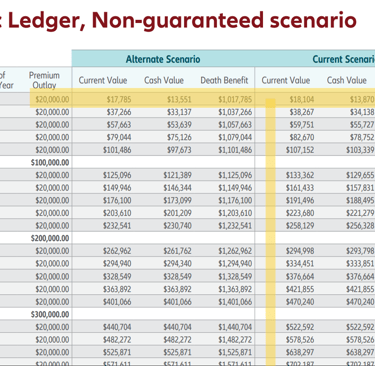The image size is (375, 366).
Task: Select the $176,100 alternate current value cell
Action: (117, 200)
